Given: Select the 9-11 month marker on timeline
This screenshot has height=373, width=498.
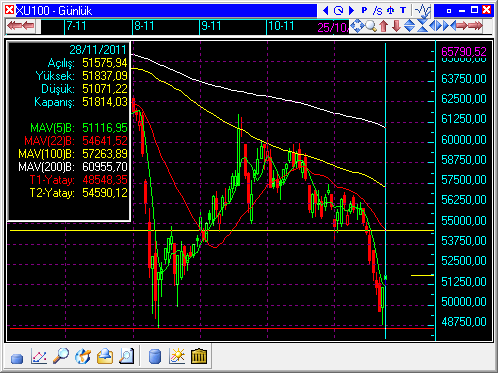Looking at the screenshot, I should 211,26.
